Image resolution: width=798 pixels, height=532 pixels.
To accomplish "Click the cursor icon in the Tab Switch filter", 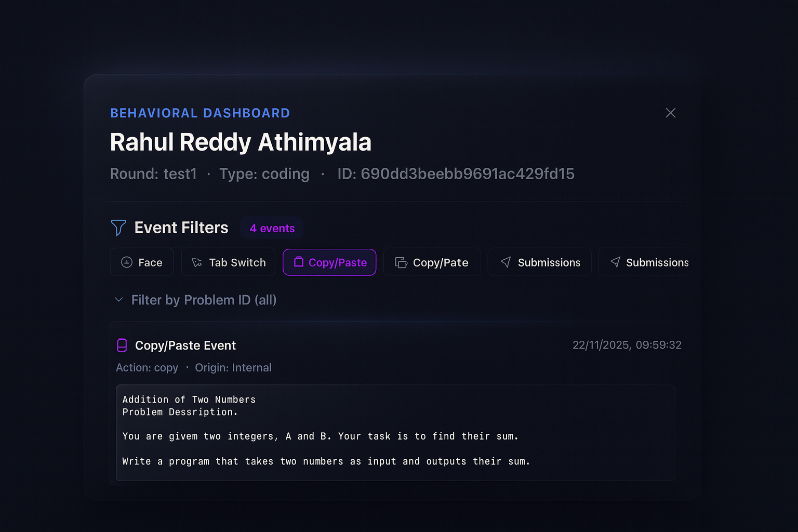I will click(197, 262).
